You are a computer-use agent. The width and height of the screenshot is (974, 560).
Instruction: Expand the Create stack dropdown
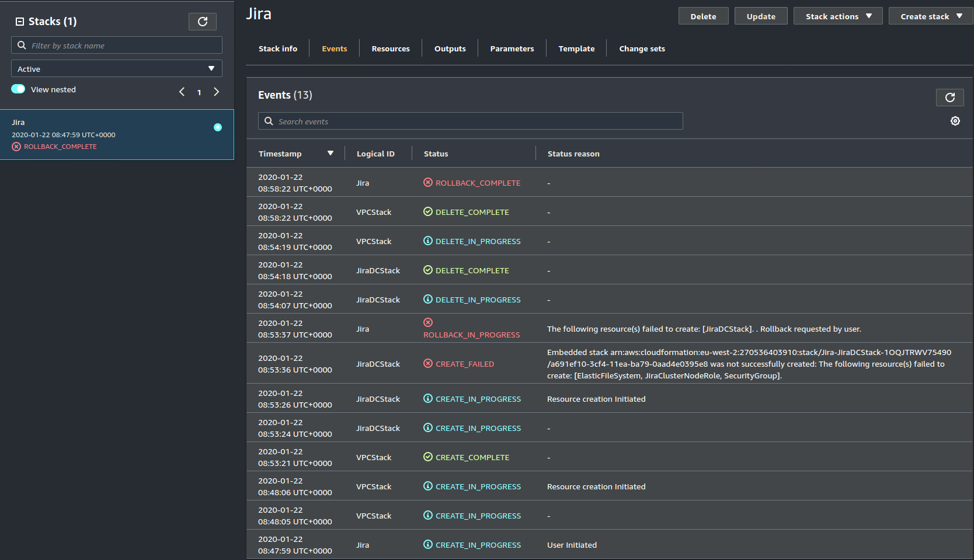coord(930,16)
